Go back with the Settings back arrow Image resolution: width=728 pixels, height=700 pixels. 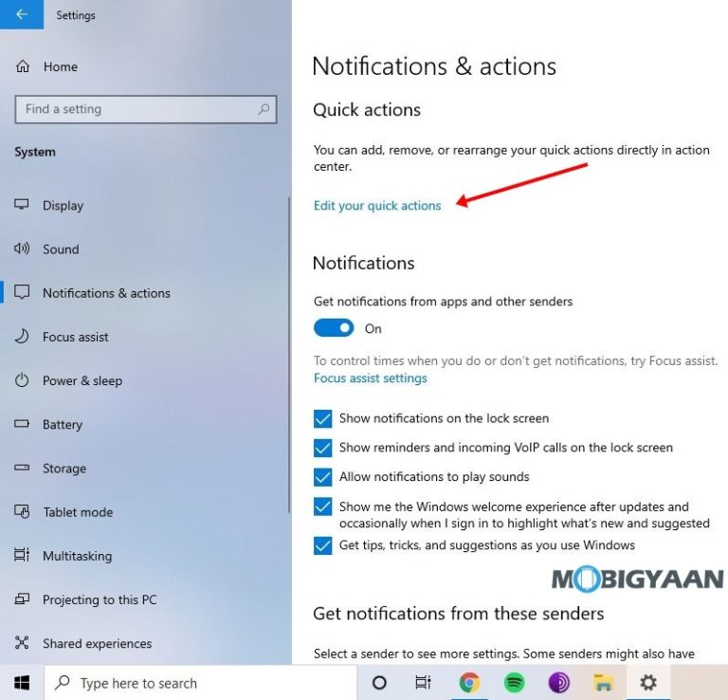tap(22, 14)
